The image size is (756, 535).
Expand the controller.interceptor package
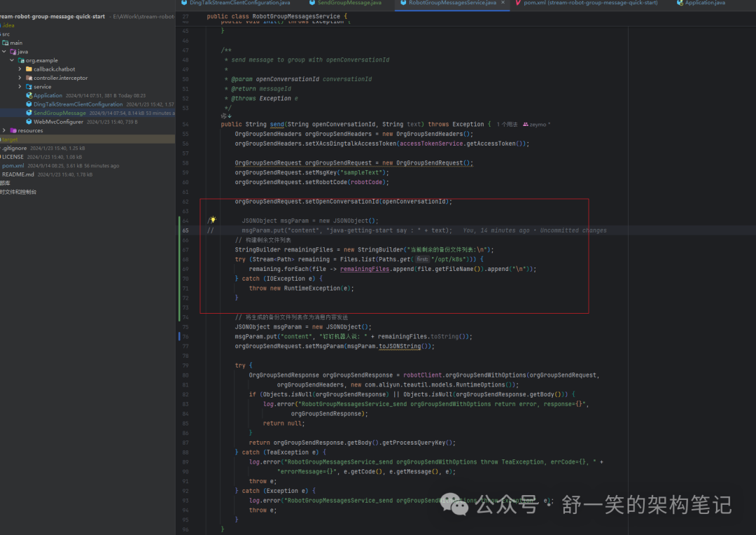20,78
